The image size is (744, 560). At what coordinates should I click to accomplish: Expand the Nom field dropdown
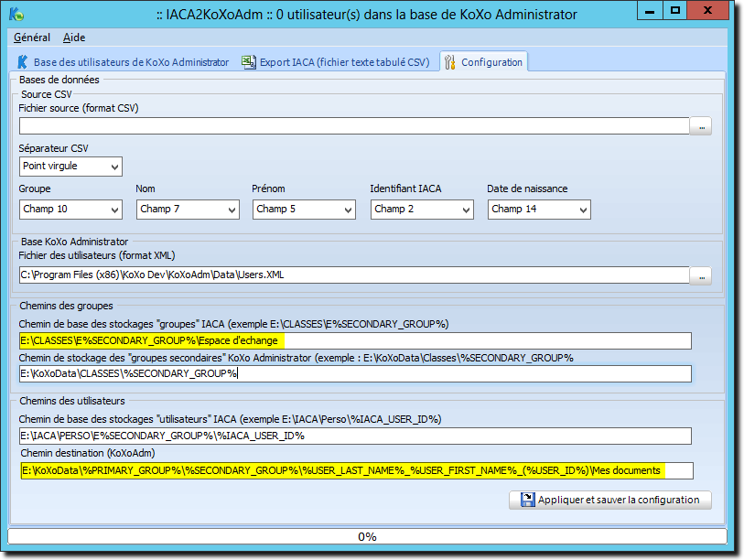click(188, 210)
